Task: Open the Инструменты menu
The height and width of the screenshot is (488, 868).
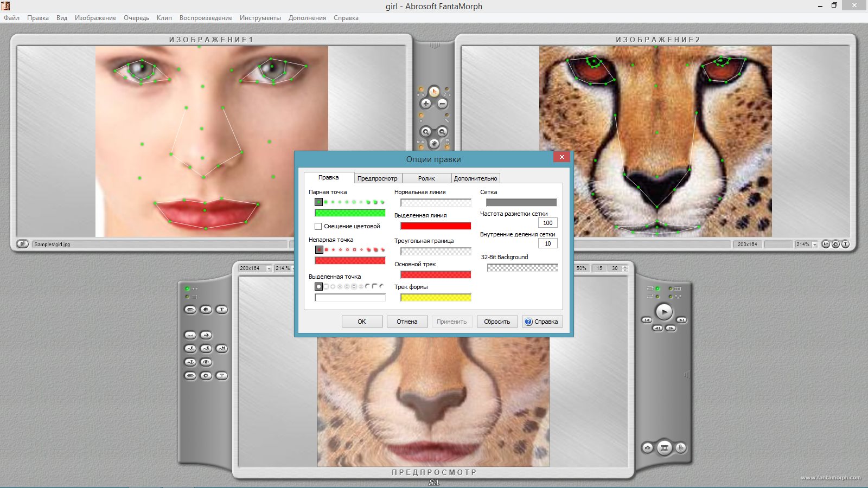Action: (260, 18)
